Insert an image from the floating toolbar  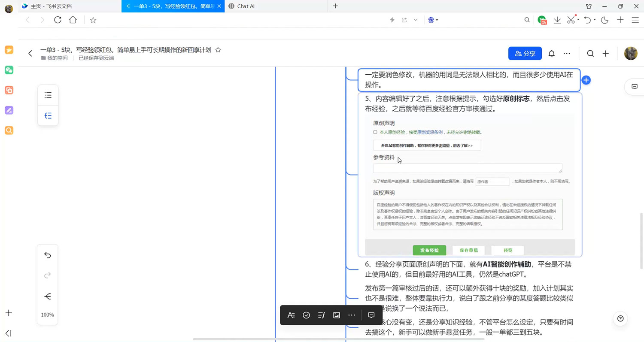[336, 315]
